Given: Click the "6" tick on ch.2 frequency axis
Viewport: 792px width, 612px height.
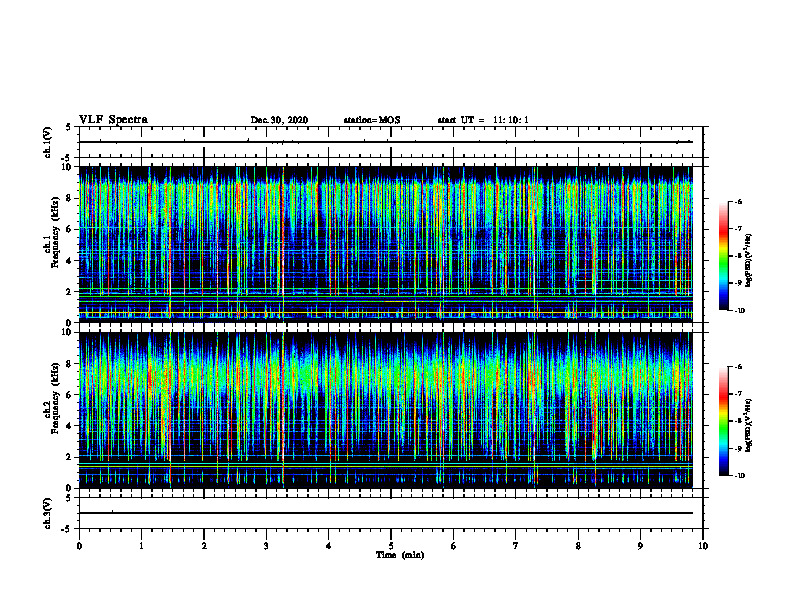Looking at the screenshot, I should [69, 395].
